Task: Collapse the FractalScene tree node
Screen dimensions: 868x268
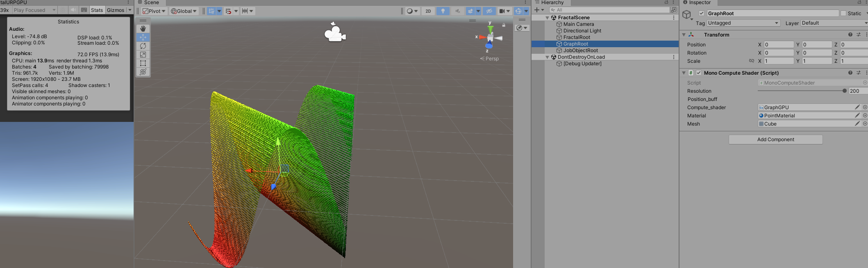Action: [x=547, y=18]
